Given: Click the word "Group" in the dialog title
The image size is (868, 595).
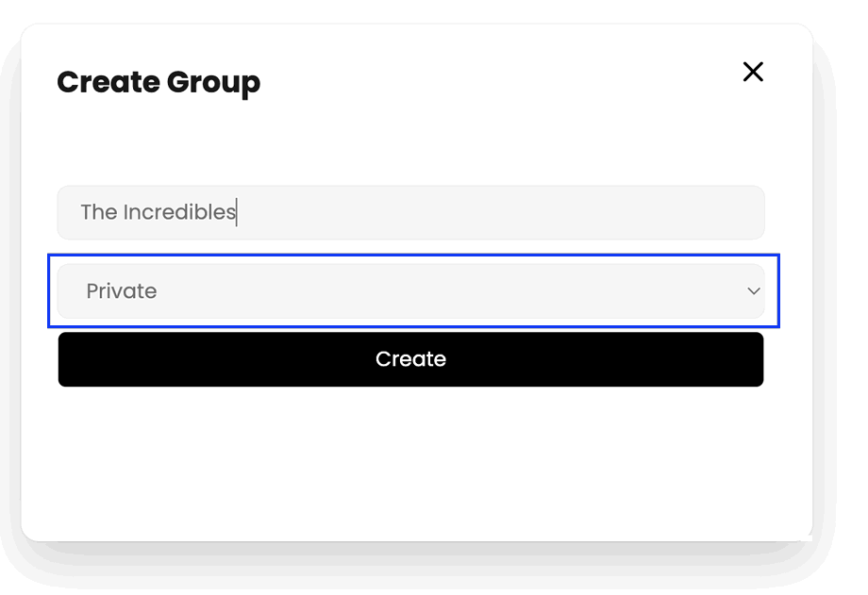Looking at the screenshot, I should pyautogui.click(x=213, y=83).
